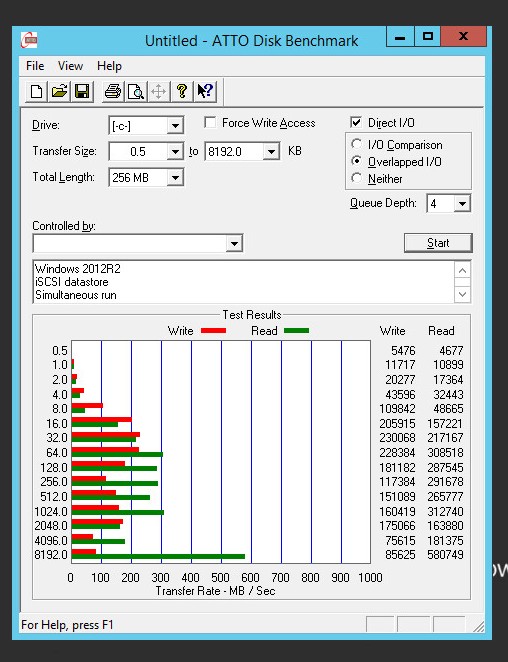
Task: Minimize the ATTO Disk Benchmark window
Action: (x=399, y=37)
